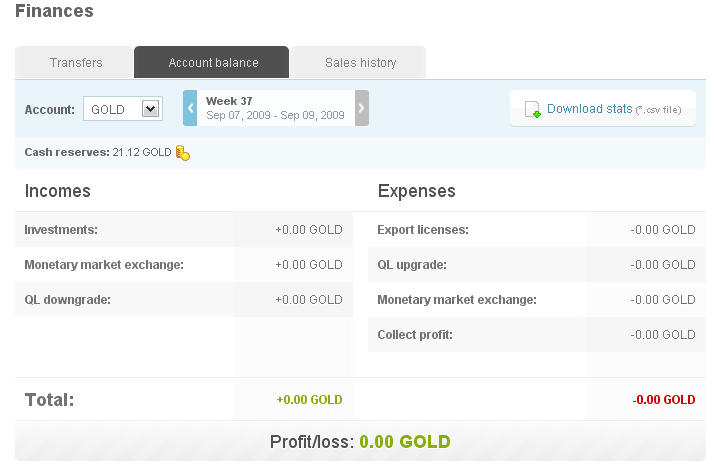Open the Transfers tab
The width and height of the screenshot is (714, 476).
[x=76, y=63]
